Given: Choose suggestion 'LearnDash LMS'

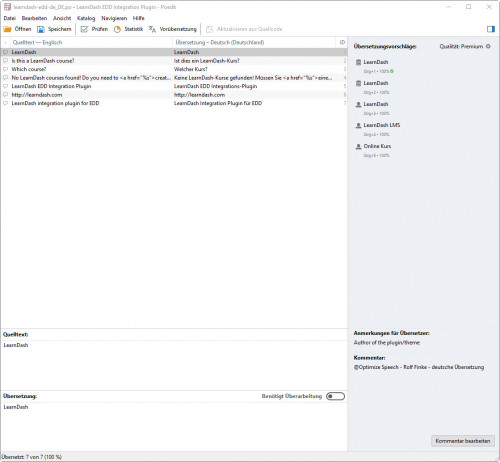Looking at the screenshot, I should [x=382, y=125].
